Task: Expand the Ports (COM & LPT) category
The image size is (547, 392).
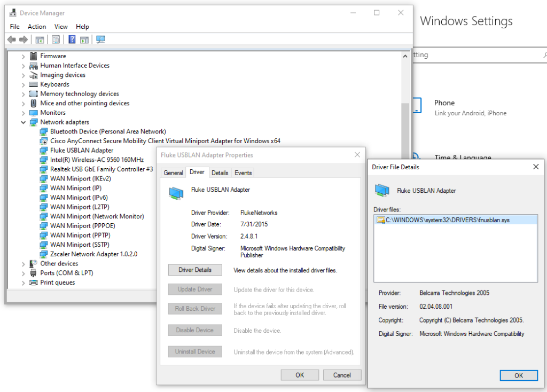Action: [24, 273]
